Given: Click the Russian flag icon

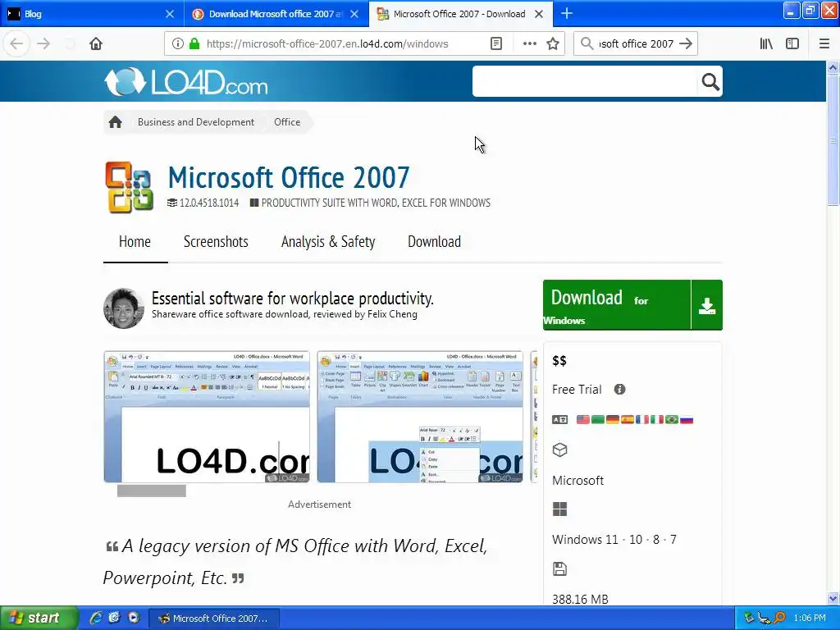Looking at the screenshot, I should click(687, 419).
